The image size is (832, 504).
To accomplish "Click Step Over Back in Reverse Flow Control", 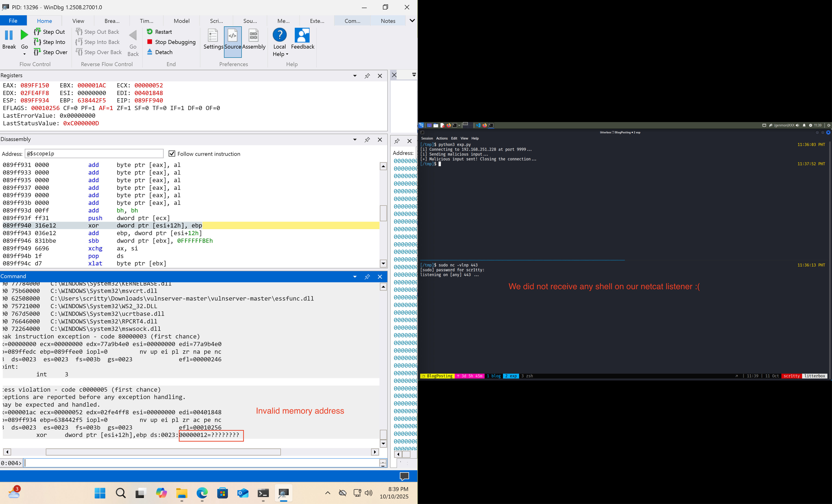I will coord(99,52).
